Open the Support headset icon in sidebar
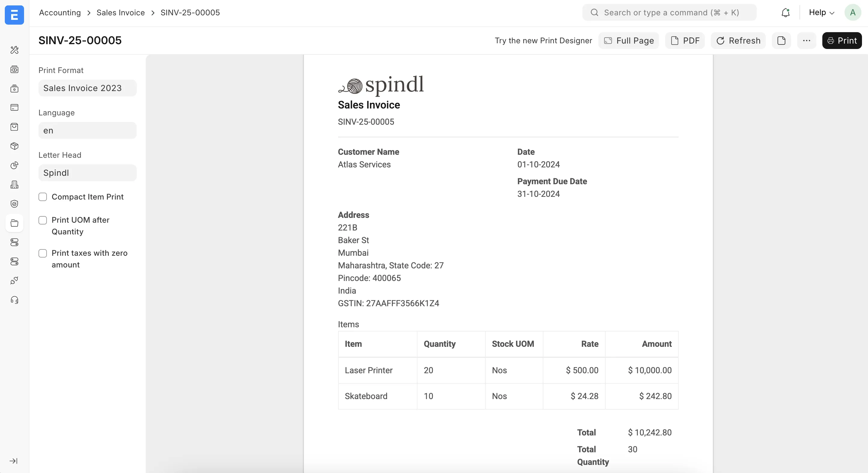The image size is (868, 473). (x=14, y=300)
